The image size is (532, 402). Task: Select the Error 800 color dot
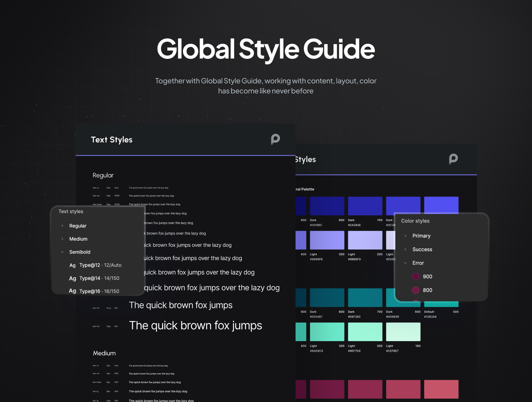coord(416,290)
